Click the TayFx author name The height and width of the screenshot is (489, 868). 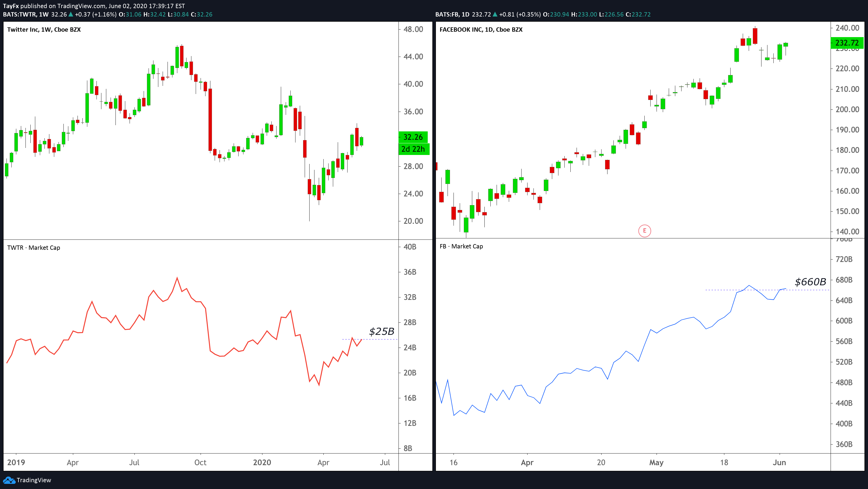(11, 6)
